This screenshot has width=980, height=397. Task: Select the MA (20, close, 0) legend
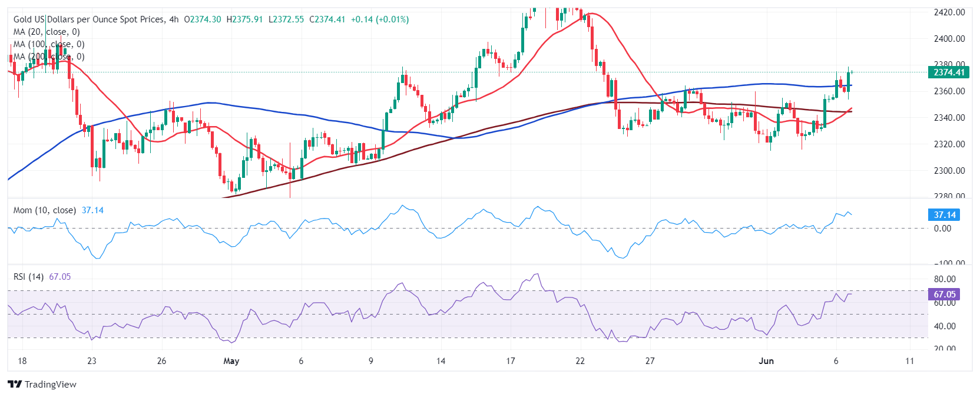click(47, 32)
